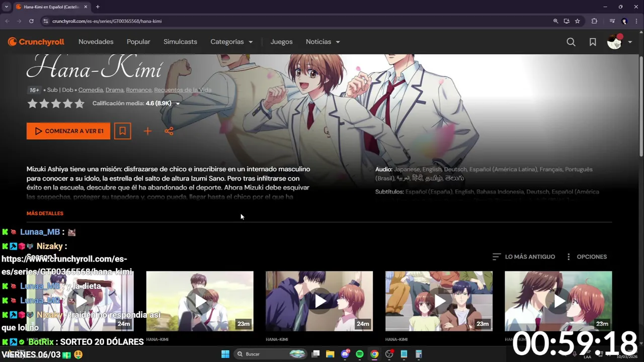Open Google Chrome taskbar icon

coord(374,354)
